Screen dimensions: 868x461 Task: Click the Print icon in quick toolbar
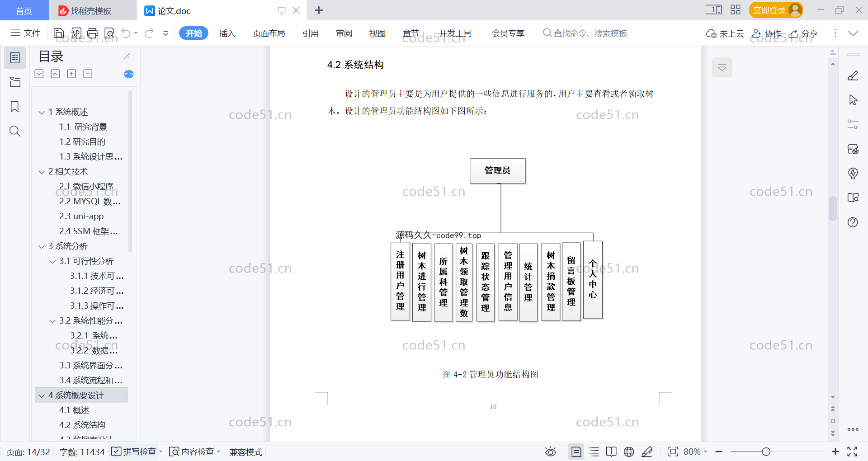click(93, 33)
